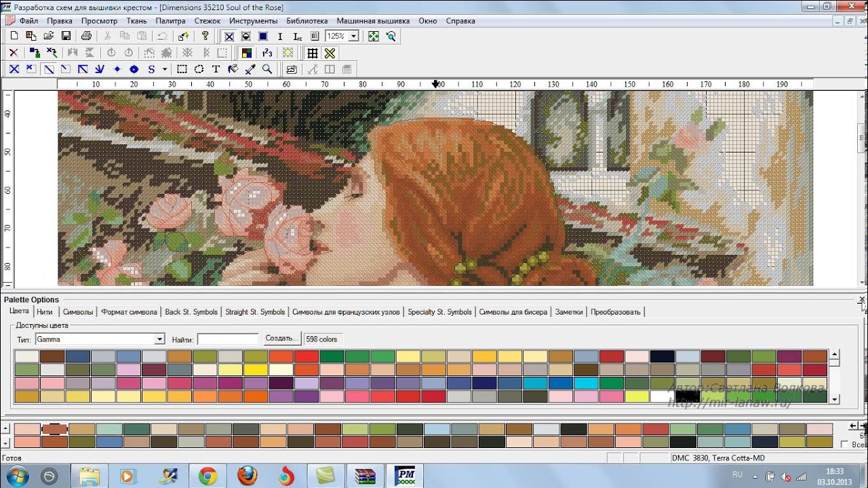Select the elliptical selection tool
The width and height of the screenshot is (868, 488).
point(199,69)
